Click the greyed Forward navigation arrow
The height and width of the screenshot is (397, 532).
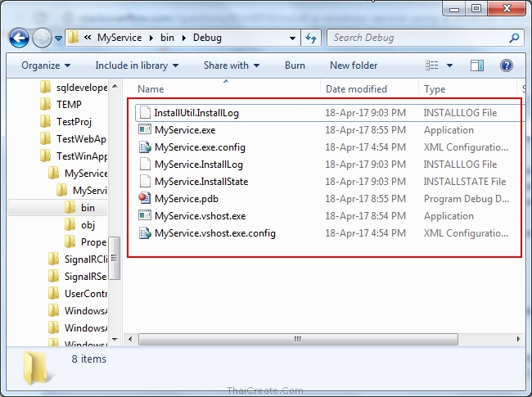pos(42,38)
